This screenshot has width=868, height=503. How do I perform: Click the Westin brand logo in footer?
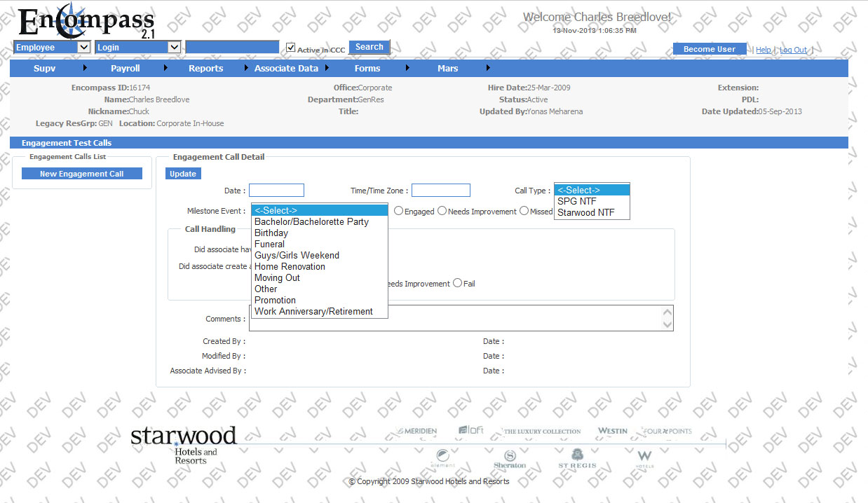click(612, 431)
